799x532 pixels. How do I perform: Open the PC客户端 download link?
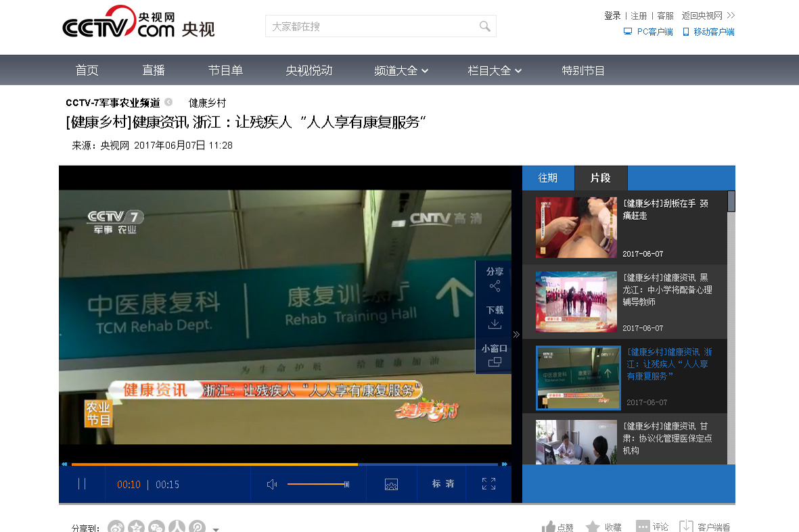pos(648,32)
